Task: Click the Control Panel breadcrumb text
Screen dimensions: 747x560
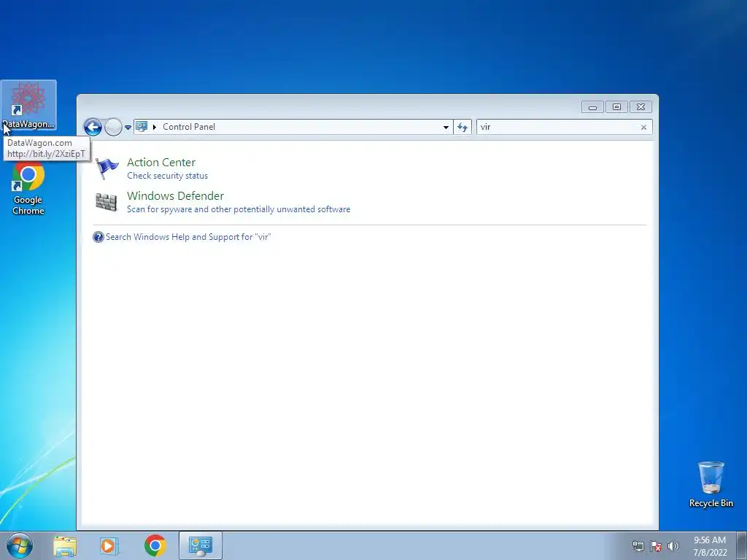Action: point(189,127)
